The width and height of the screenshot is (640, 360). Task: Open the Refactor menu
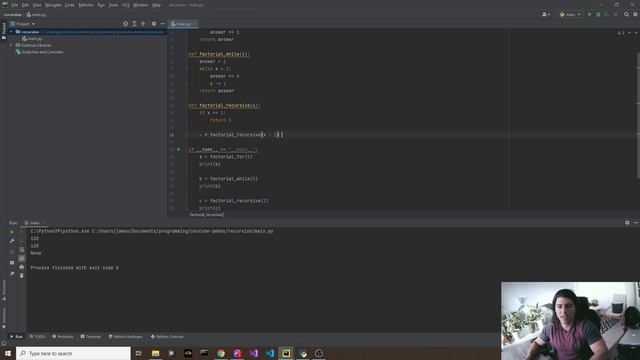tap(86, 5)
